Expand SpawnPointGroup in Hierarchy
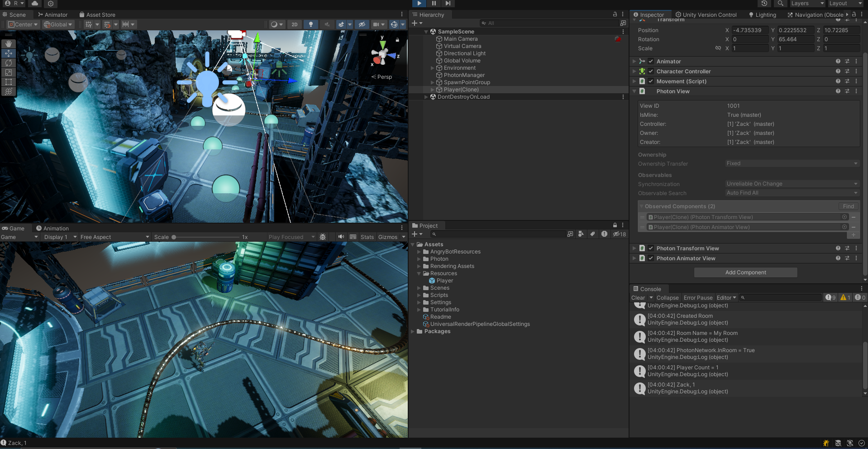The height and width of the screenshot is (449, 868). [432, 82]
